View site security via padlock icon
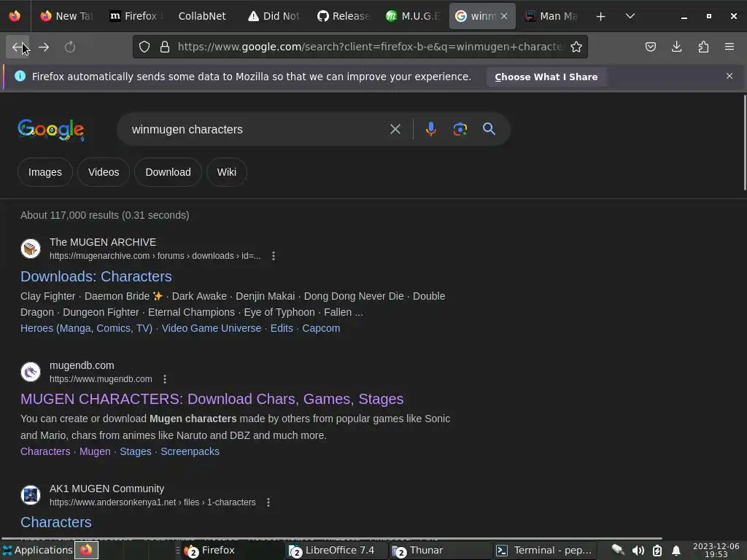Viewport: 747px width, 560px height. [x=165, y=47]
